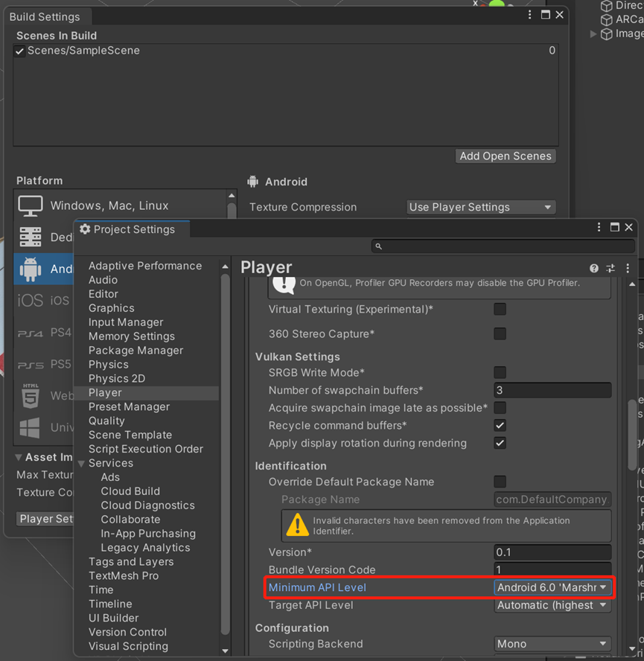Enable Override Default Package Name checkbox
Image resolution: width=644 pixels, height=661 pixels.
500,482
